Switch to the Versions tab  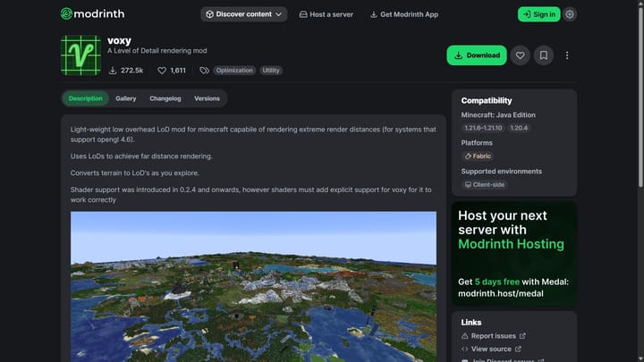tap(207, 98)
